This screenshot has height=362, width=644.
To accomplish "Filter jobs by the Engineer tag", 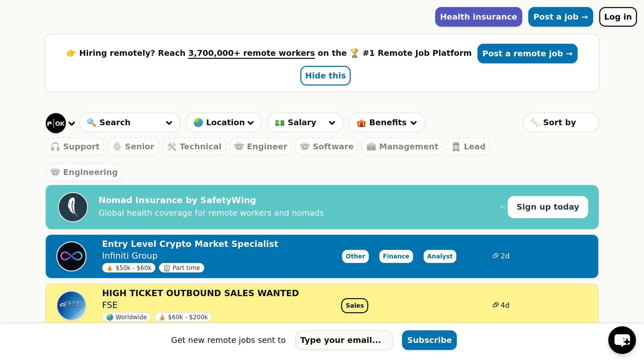I will point(261,146).
